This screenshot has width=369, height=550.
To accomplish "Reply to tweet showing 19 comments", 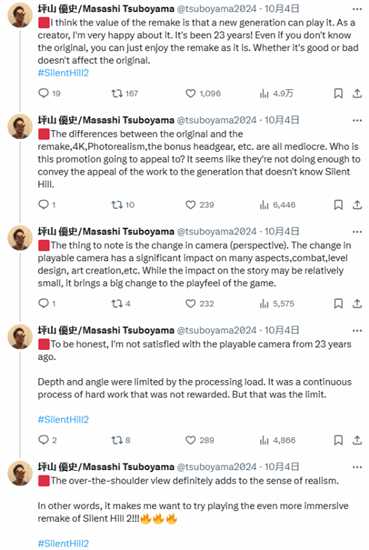I will [49, 93].
